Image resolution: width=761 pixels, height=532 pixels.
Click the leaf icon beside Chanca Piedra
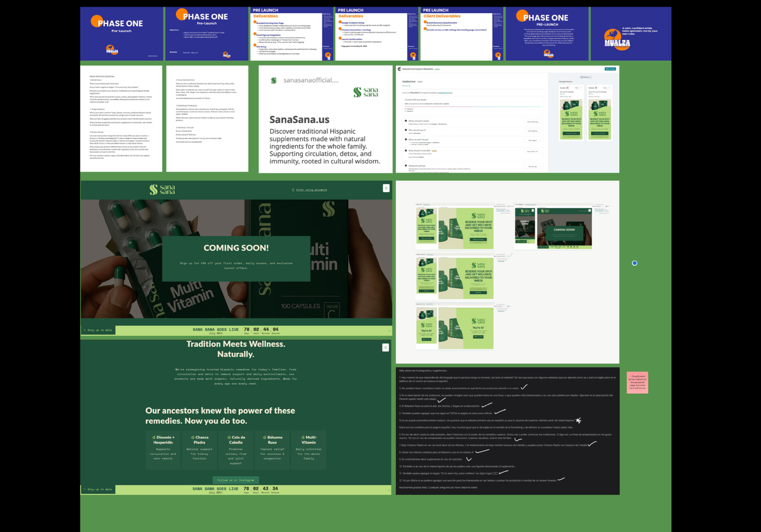coord(192,437)
